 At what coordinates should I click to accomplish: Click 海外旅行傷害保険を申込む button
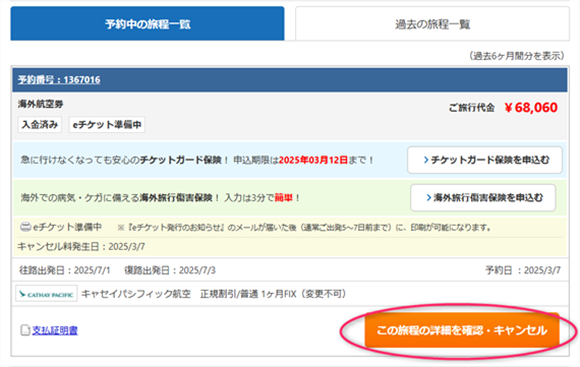pyautogui.click(x=483, y=198)
